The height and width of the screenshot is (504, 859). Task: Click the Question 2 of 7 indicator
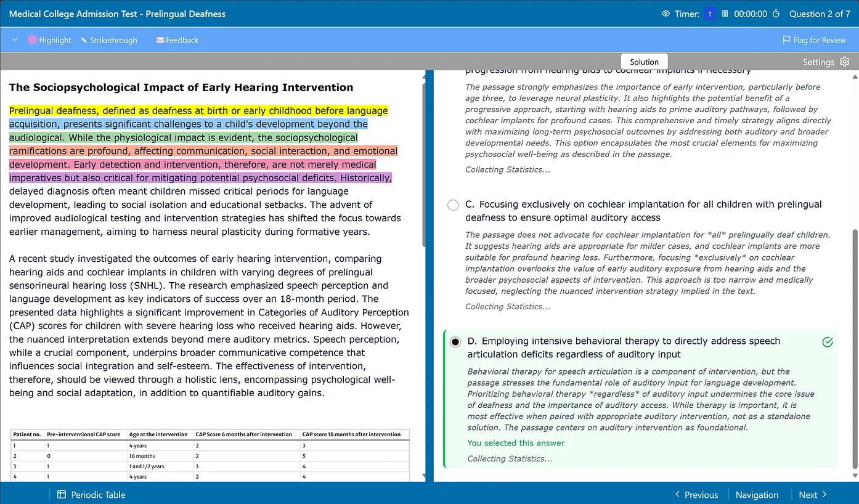(x=820, y=14)
